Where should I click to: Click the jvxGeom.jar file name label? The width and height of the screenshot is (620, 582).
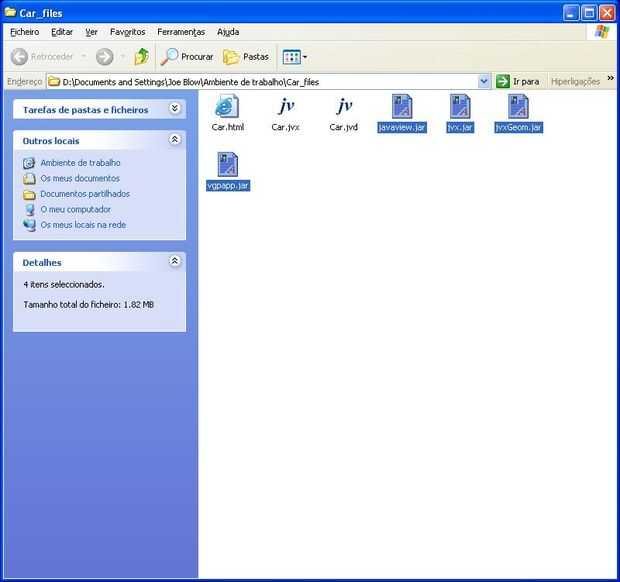[x=518, y=127]
